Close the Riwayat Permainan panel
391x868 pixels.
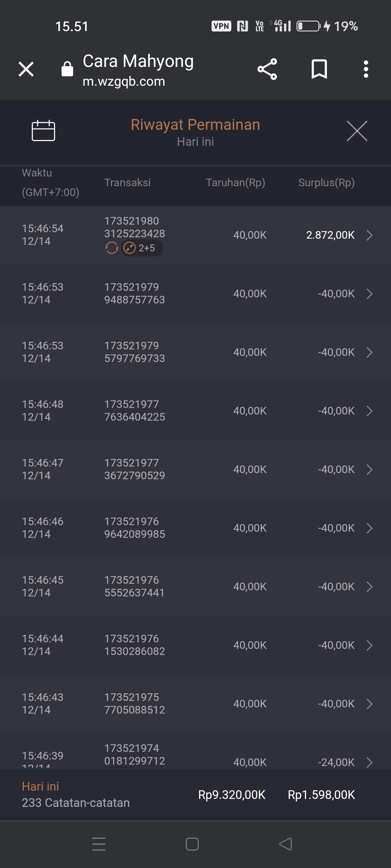(x=357, y=131)
